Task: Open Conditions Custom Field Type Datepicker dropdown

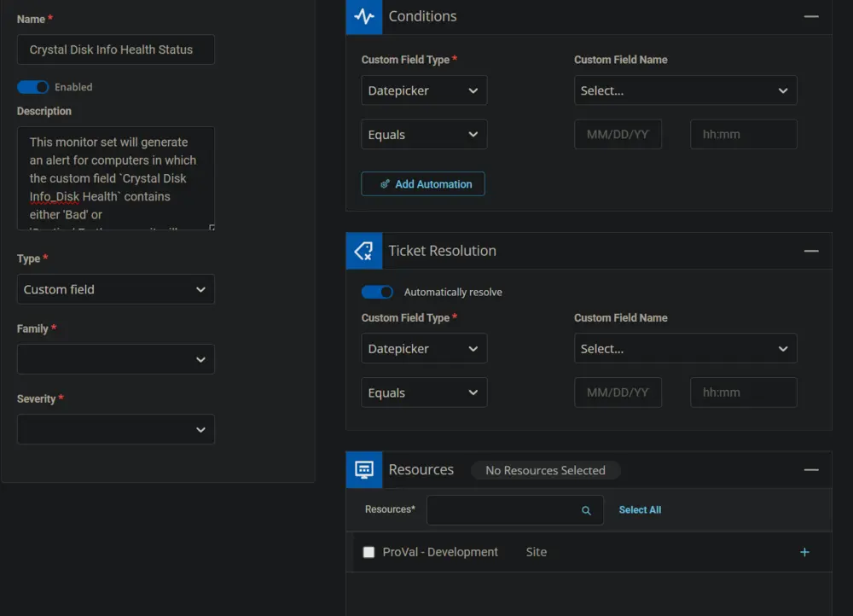Action: pos(424,90)
